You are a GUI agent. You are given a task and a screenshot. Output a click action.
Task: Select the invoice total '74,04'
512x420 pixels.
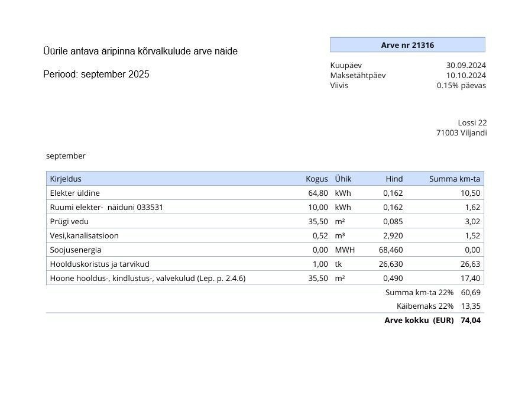click(471, 321)
